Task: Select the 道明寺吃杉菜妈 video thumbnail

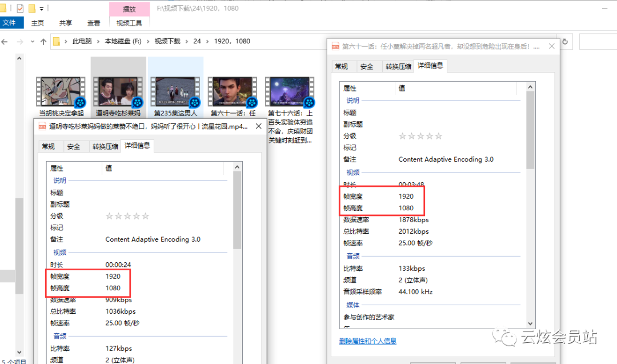Action: pyautogui.click(x=118, y=91)
